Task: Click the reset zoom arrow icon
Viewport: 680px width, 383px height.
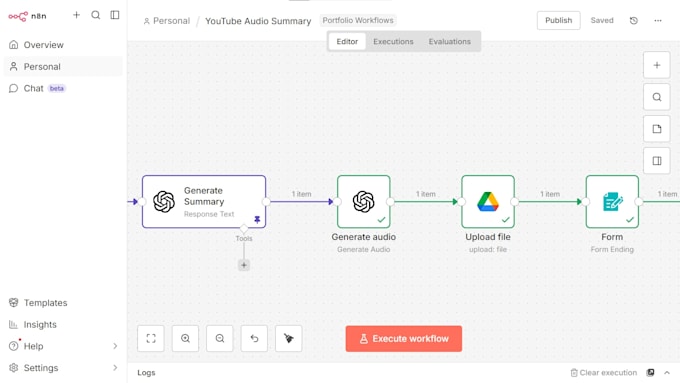Action: [x=254, y=338]
